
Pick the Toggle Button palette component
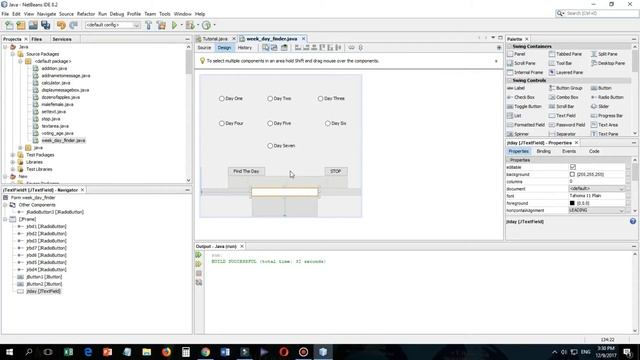pos(524,106)
